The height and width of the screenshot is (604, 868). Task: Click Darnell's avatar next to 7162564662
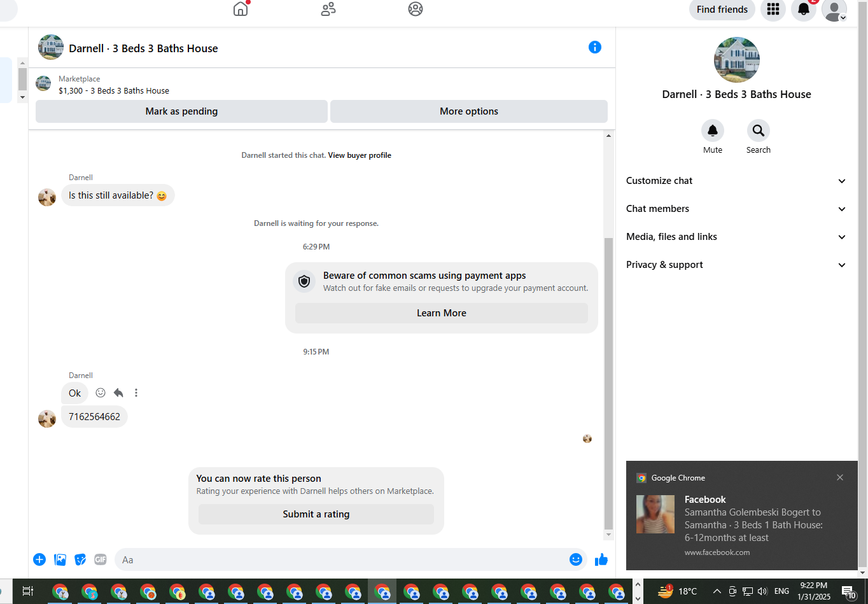47,419
